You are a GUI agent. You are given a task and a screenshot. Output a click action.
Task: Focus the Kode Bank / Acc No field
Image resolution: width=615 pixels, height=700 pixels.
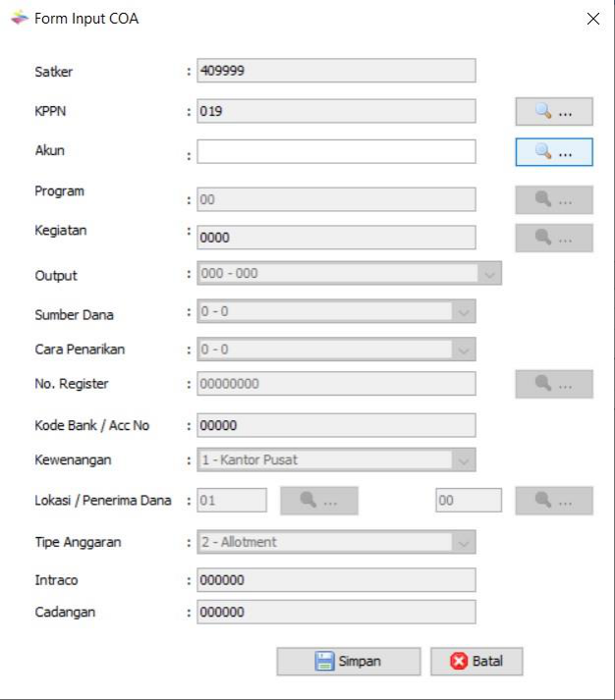tap(336, 425)
